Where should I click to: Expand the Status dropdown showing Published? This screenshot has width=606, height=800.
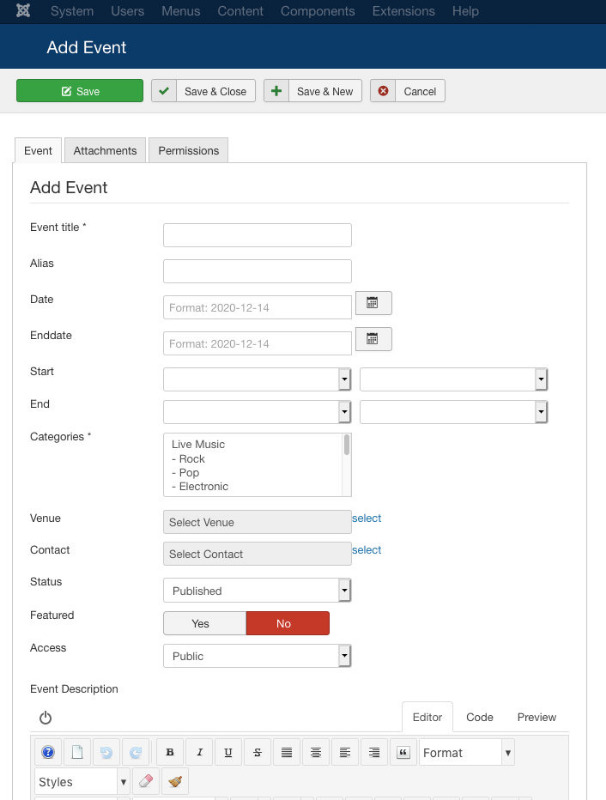click(x=257, y=590)
